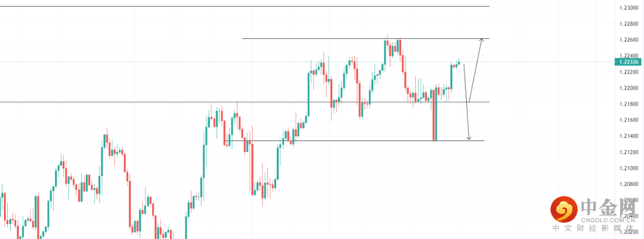The height and width of the screenshot is (239, 644).
Task: Select the lower support line near 1.21340
Action: (358, 140)
